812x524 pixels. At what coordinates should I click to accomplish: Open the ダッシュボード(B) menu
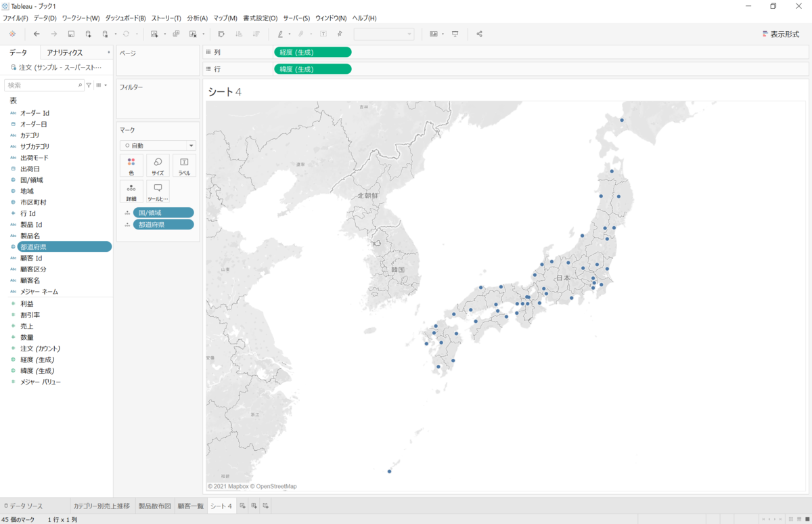(x=126, y=18)
